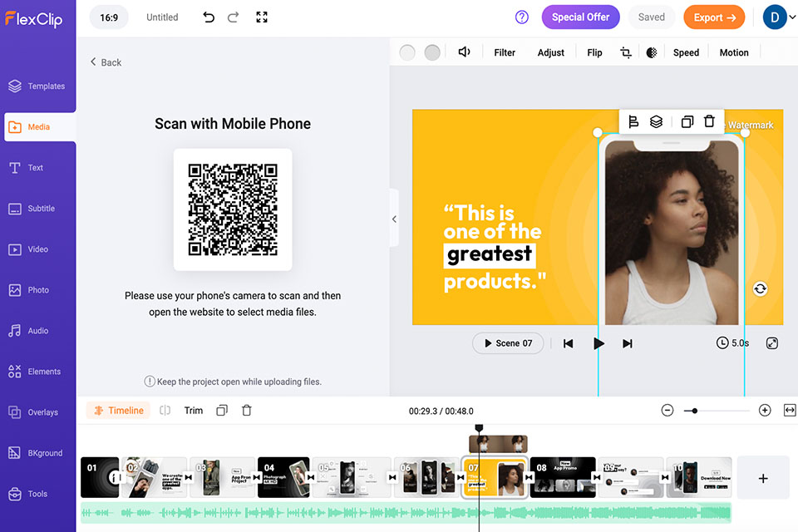Expand preview to full view
798x532 pixels.
(771, 343)
